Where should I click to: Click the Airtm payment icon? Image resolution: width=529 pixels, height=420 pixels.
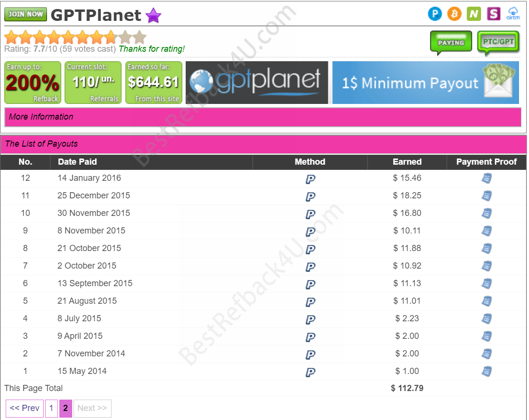pyautogui.click(x=513, y=14)
